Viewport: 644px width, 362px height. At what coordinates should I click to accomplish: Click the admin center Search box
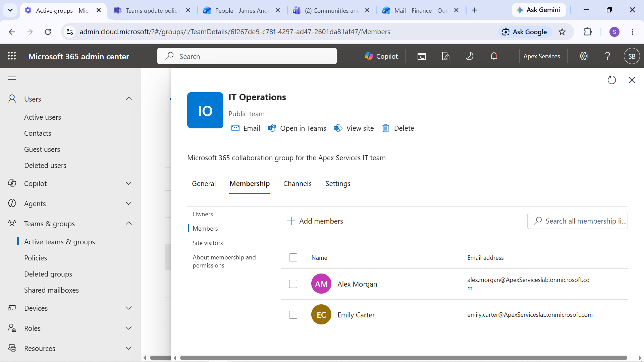(x=247, y=56)
